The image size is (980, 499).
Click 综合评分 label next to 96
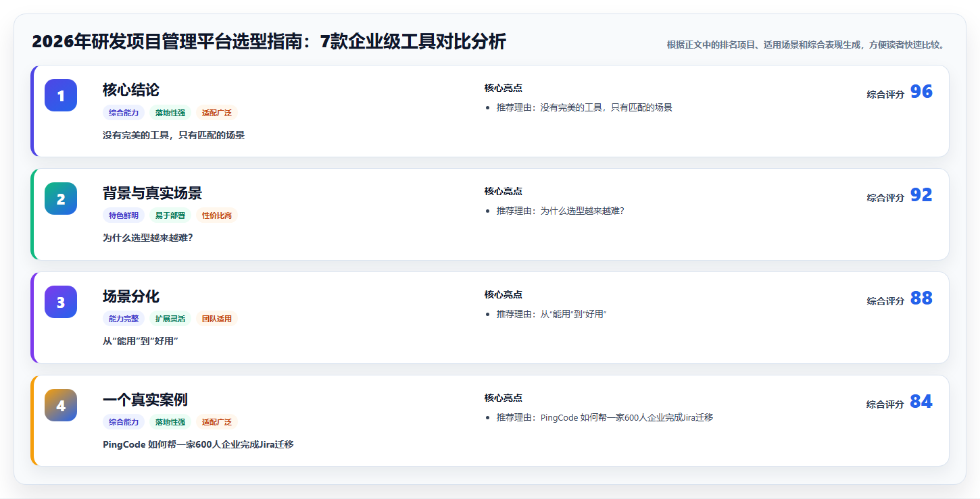(885, 95)
